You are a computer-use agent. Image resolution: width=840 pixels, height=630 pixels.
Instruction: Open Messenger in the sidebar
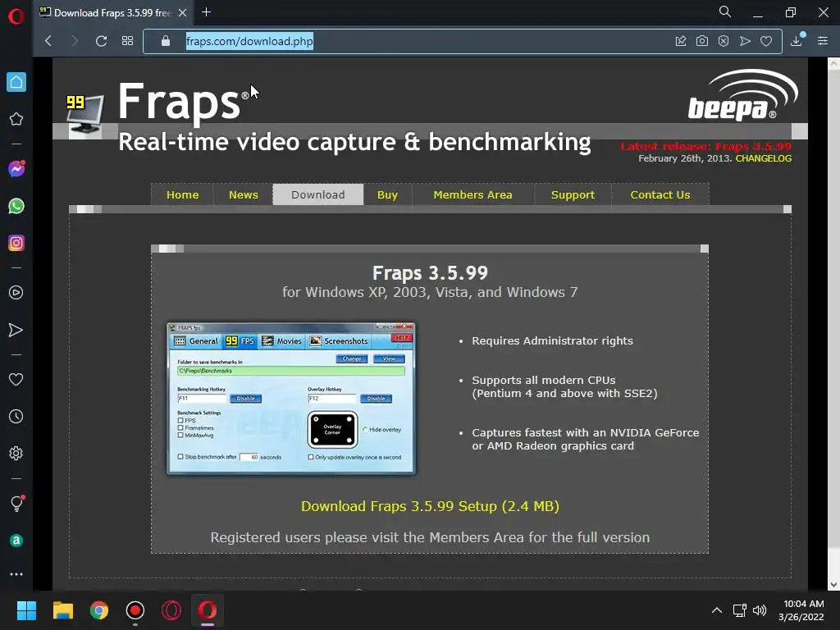(x=16, y=169)
